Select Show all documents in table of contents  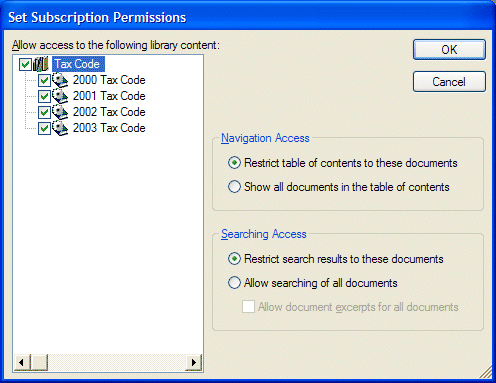(234, 187)
